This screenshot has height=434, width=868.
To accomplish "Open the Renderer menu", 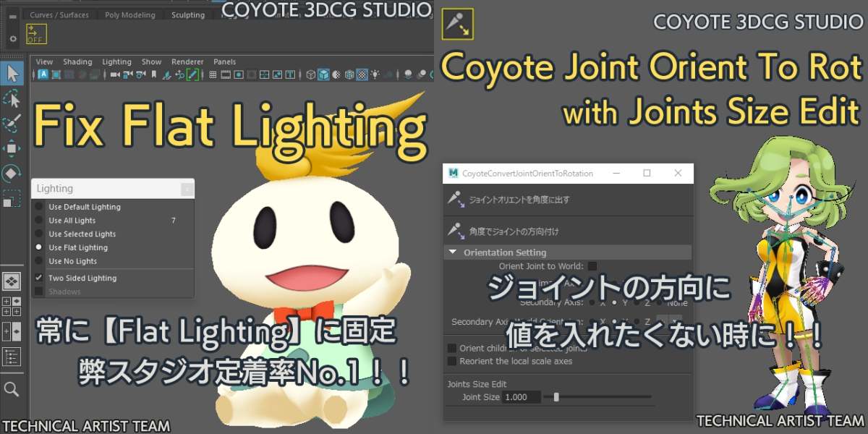I will coord(187,61).
